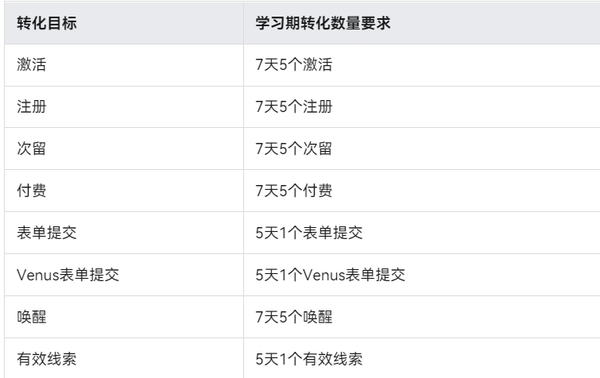Screen dimensions: 600x378
Task: Click the 5天1个Venus表单提交 cell
Action: (330, 275)
